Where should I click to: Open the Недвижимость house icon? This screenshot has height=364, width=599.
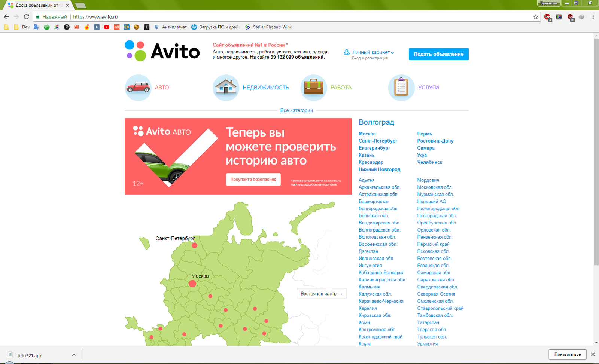226,88
